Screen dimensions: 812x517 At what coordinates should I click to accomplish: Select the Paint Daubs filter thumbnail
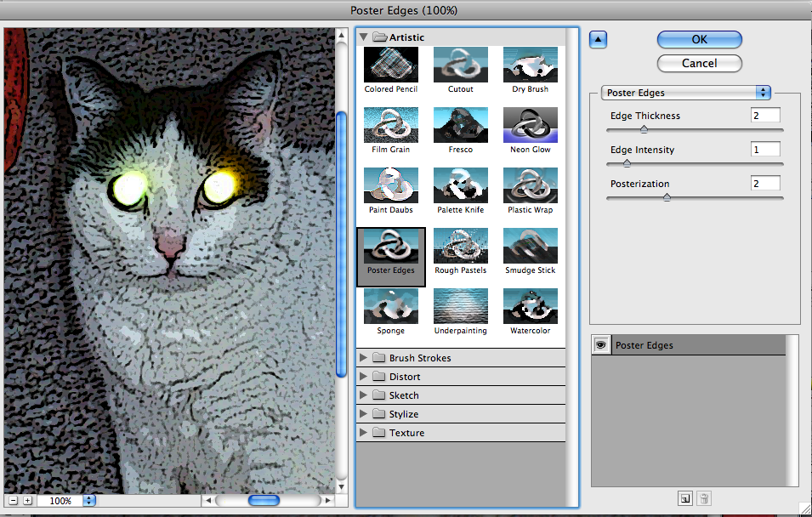click(x=390, y=185)
